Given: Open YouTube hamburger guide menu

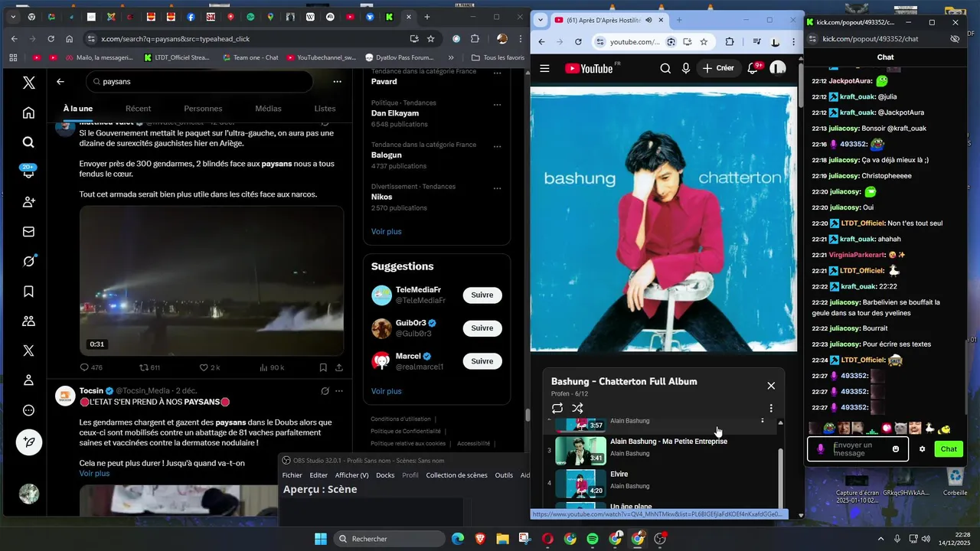Looking at the screenshot, I should coord(544,68).
